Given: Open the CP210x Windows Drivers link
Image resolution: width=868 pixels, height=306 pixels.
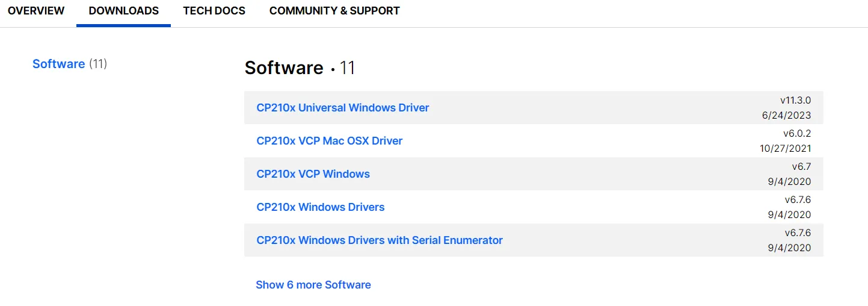Looking at the screenshot, I should click(x=320, y=207).
